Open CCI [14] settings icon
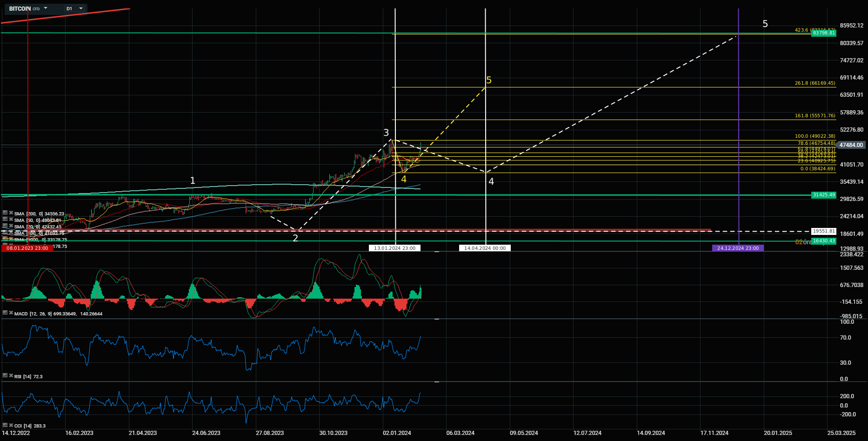 (x=5, y=425)
